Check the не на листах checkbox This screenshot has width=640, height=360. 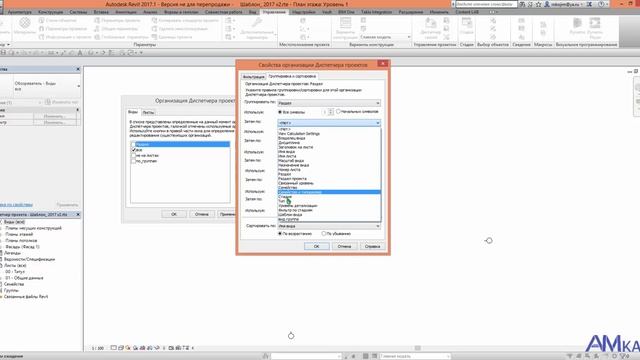click(133, 156)
